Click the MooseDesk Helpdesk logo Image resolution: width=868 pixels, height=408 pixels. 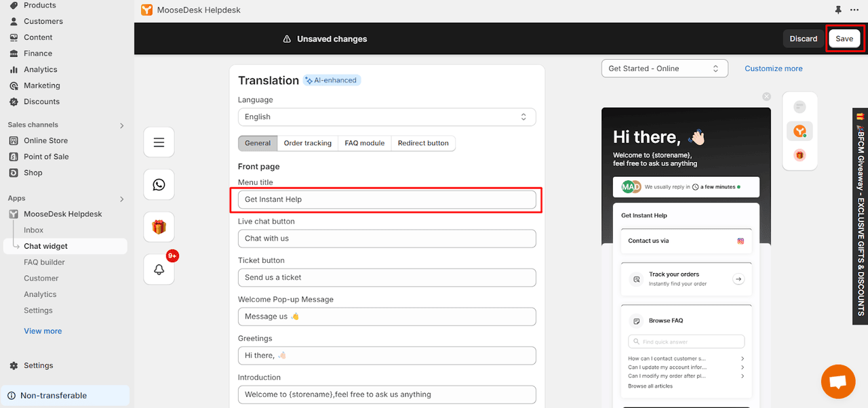[147, 10]
